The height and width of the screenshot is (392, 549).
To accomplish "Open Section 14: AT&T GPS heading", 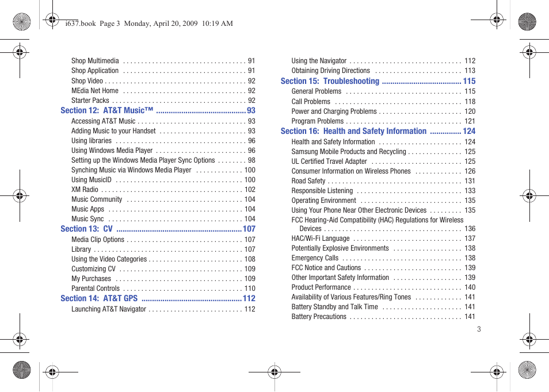I will [158, 298].
